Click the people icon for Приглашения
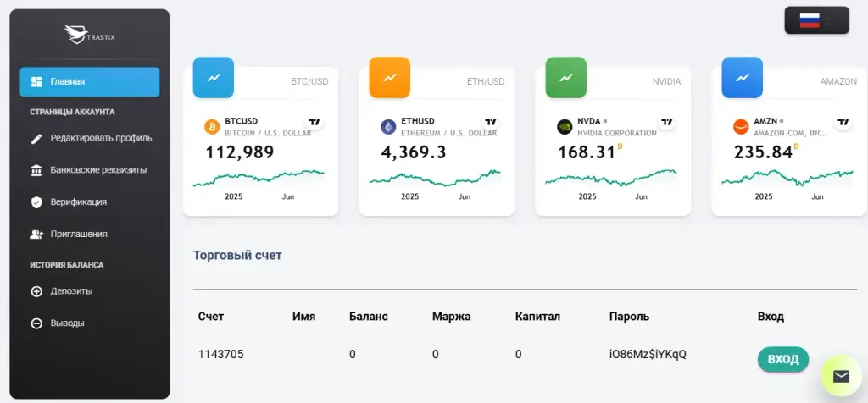Image resolution: width=868 pixels, height=403 pixels. tap(36, 235)
